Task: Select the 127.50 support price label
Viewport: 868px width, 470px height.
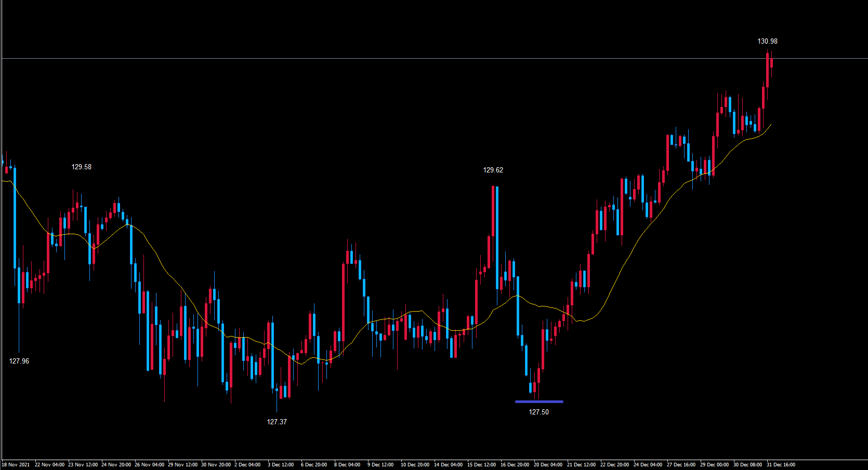Action: [538, 412]
